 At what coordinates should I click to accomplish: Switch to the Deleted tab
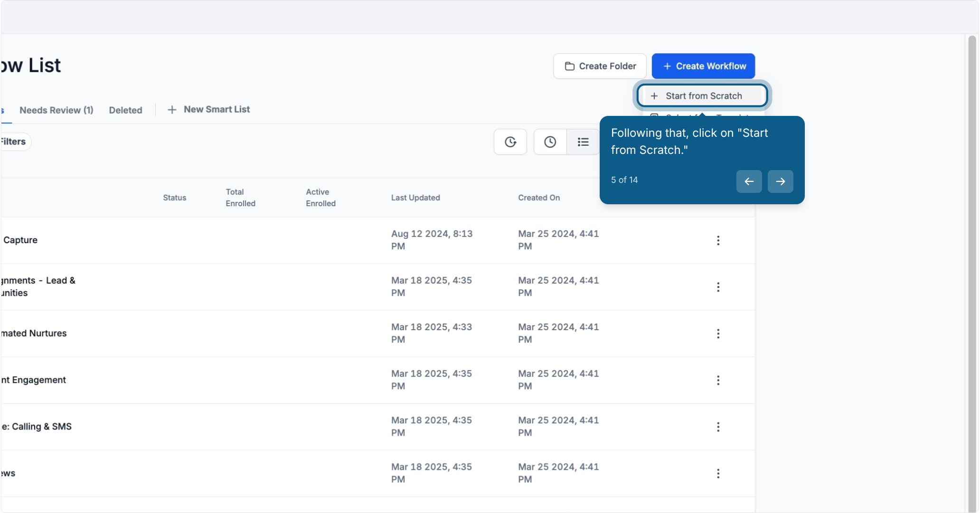click(125, 110)
